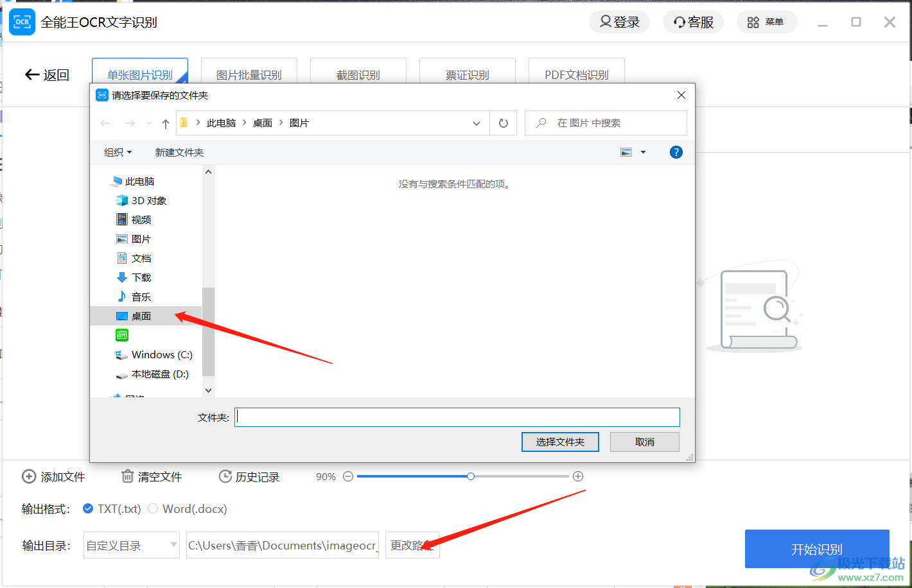
Task: Close the folder selection dialog
Action: (681, 95)
